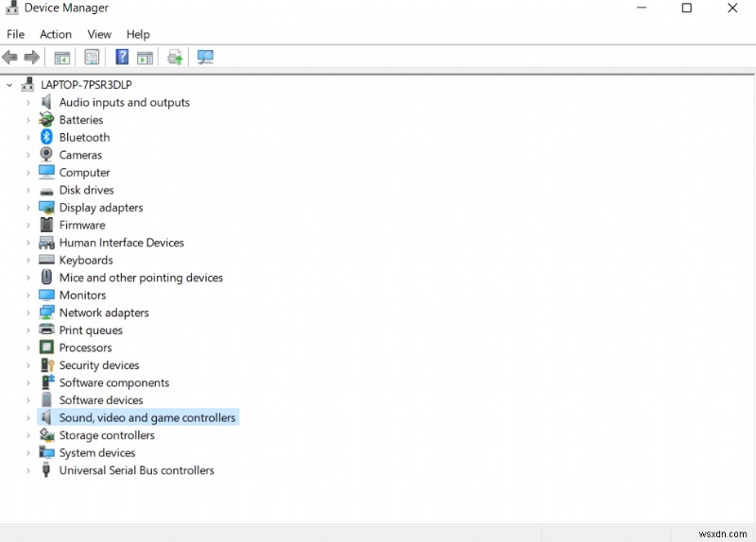Click the Forward arrow toolbar icon
Image resolution: width=756 pixels, height=542 pixels.
tap(32, 58)
